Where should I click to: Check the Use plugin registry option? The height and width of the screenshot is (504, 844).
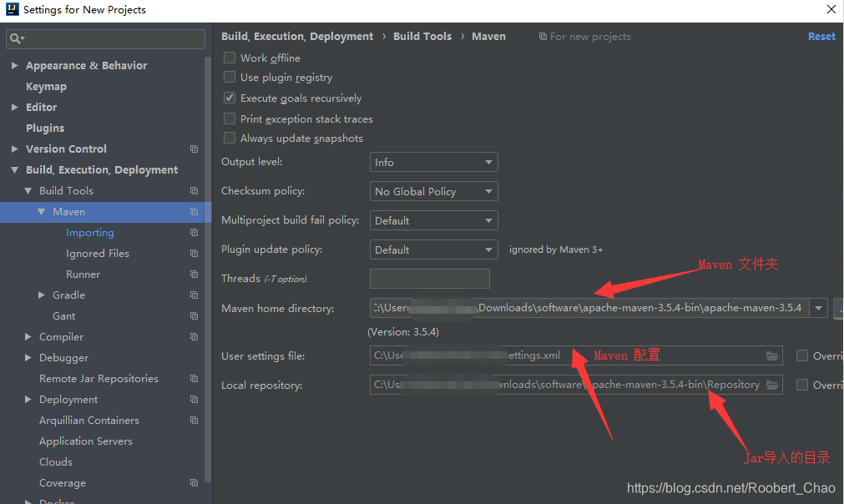click(230, 77)
